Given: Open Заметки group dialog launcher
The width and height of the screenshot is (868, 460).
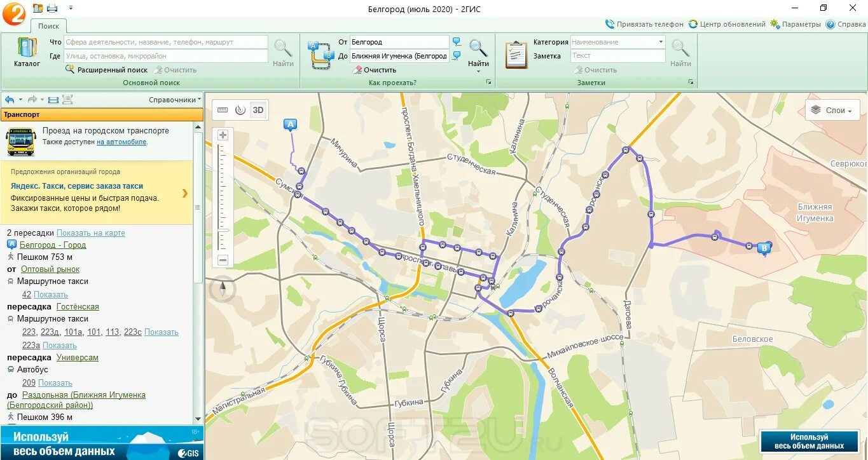Looking at the screenshot, I should [x=691, y=83].
